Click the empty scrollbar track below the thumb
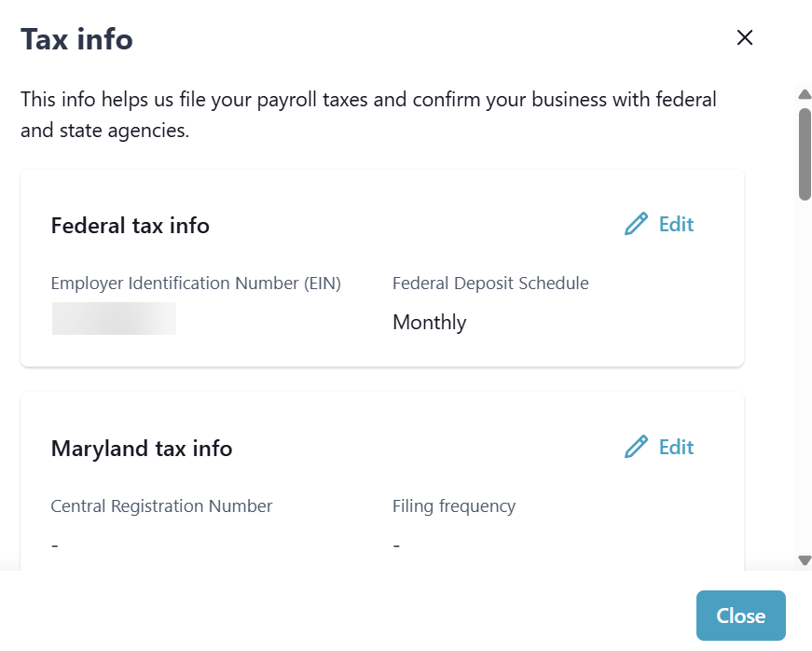Screen dimensions: 812x651 805,373
